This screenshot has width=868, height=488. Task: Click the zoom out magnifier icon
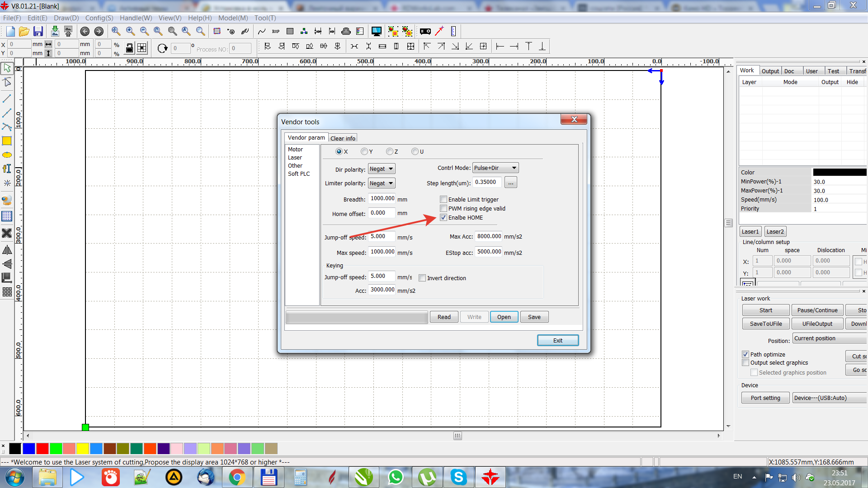click(x=144, y=31)
